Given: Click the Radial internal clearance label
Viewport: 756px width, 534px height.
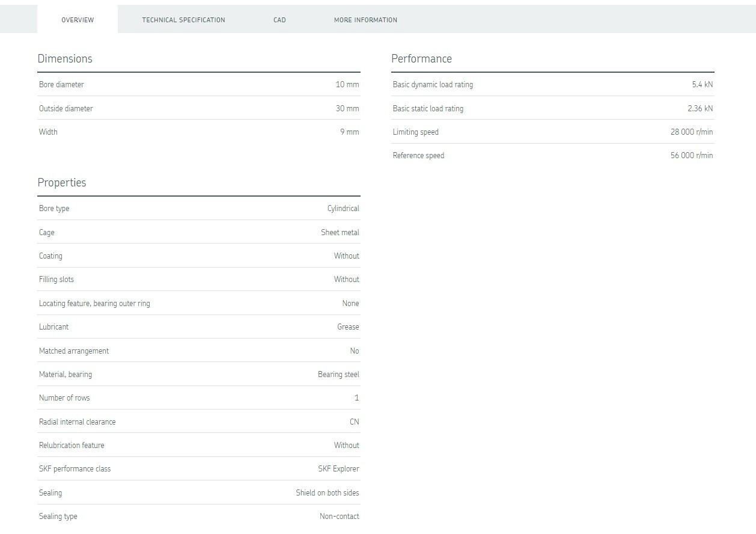Looking at the screenshot, I should [x=78, y=422].
